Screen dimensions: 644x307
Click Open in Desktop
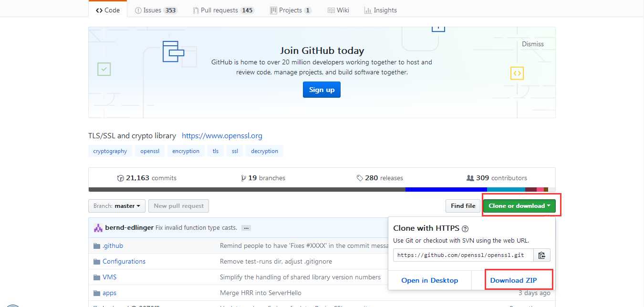click(x=429, y=280)
